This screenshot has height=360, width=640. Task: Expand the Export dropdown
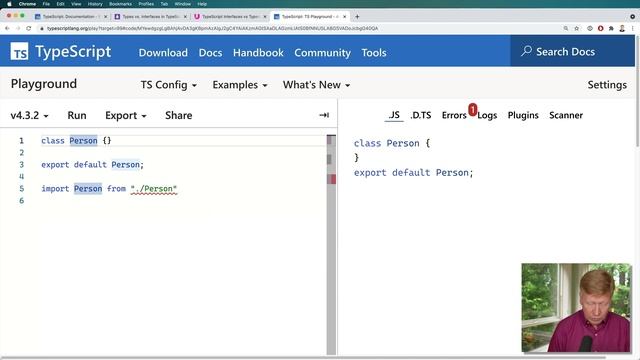click(126, 116)
